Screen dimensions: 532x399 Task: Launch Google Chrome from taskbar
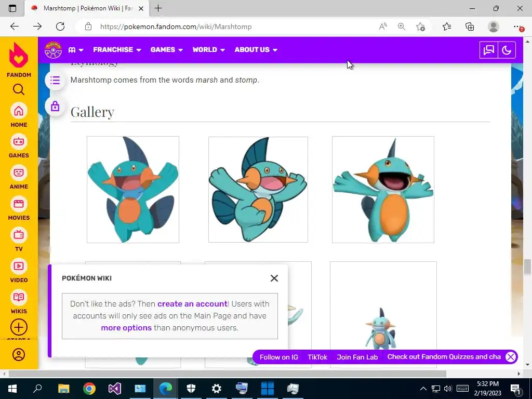pos(89,389)
